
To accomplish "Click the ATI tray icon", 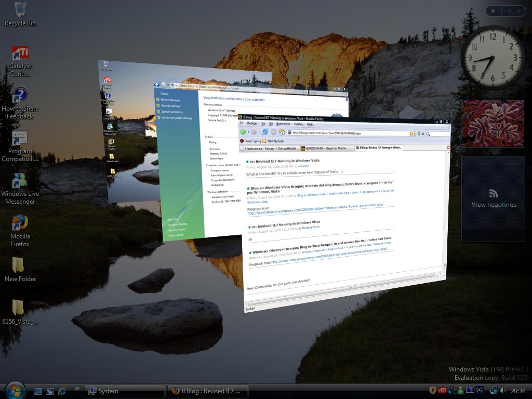I will (442, 391).
